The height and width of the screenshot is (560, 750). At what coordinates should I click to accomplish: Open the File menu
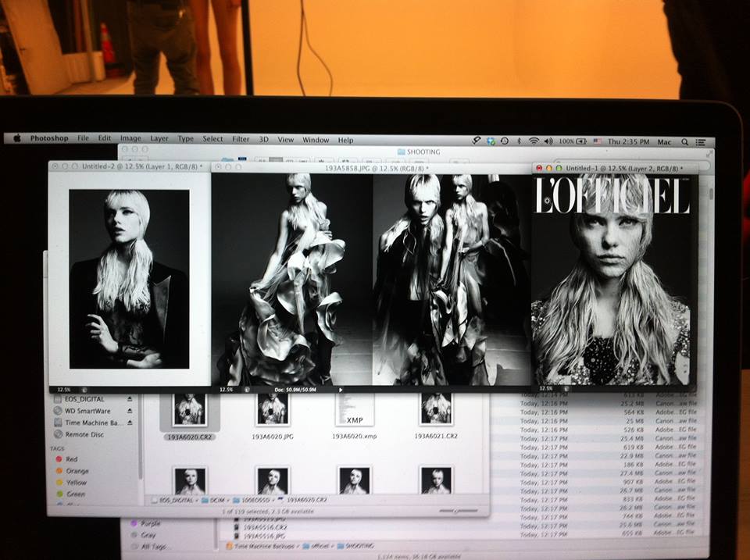click(x=84, y=138)
